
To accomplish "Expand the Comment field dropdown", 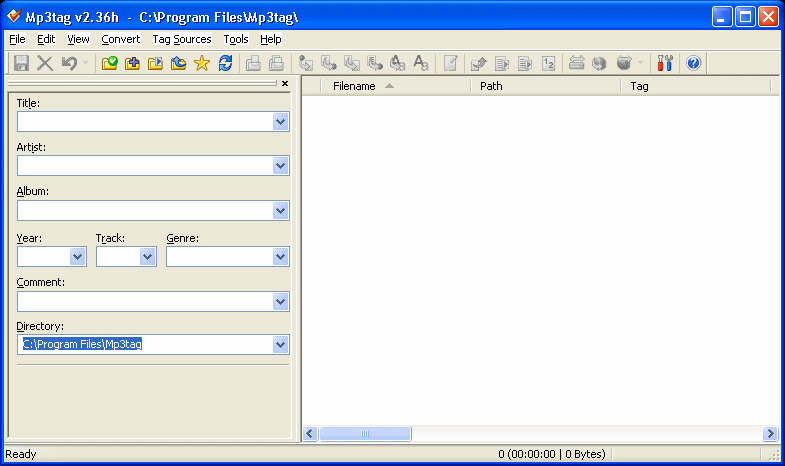I will (x=280, y=302).
